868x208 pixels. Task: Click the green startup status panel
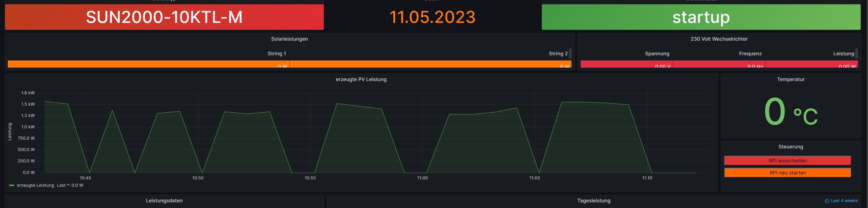pos(701,17)
